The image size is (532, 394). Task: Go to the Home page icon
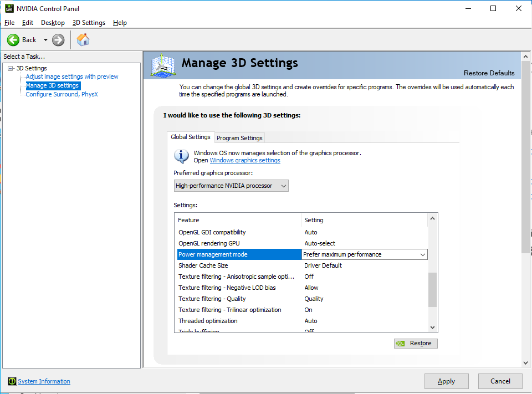[83, 40]
